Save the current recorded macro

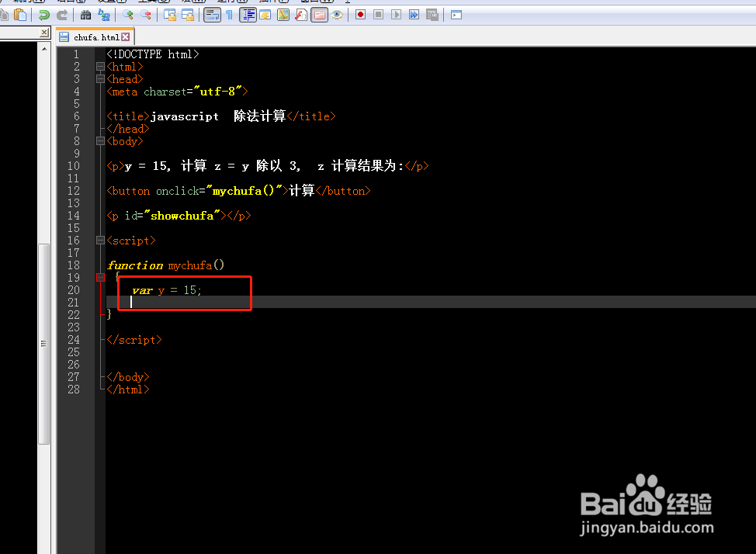(x=432, y=15)
